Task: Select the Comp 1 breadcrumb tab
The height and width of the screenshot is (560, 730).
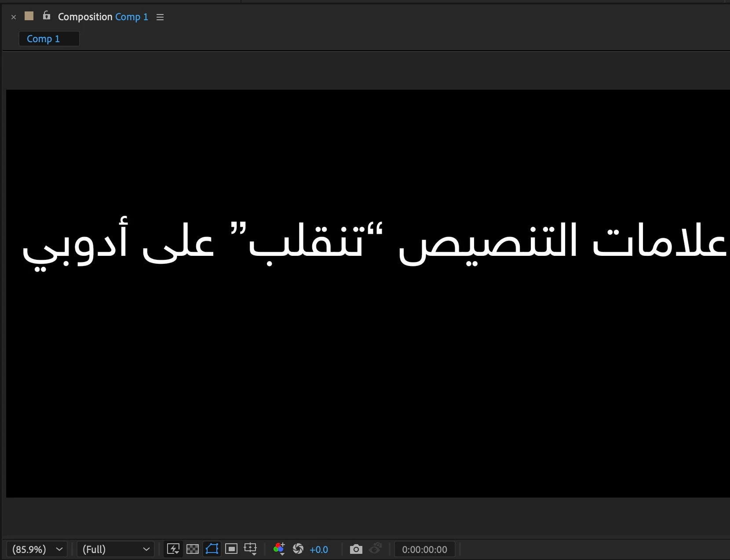Action: [49, 39]
